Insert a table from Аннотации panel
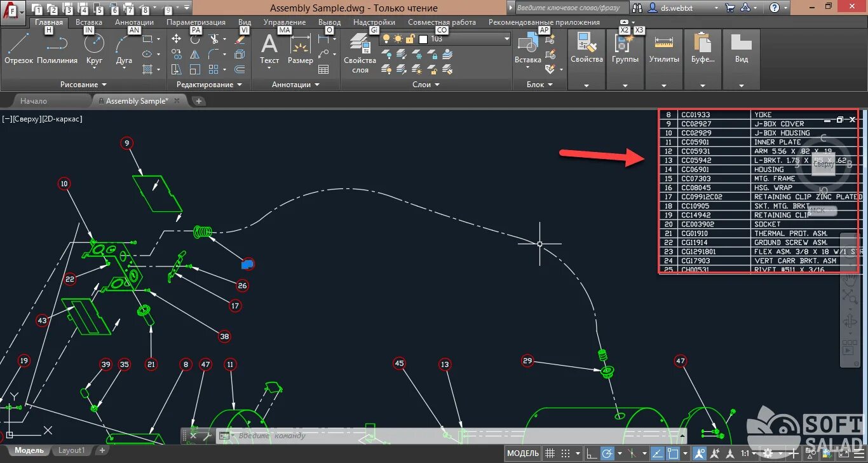The width and height of the screenshot is (868, 463). click(323, 69)
